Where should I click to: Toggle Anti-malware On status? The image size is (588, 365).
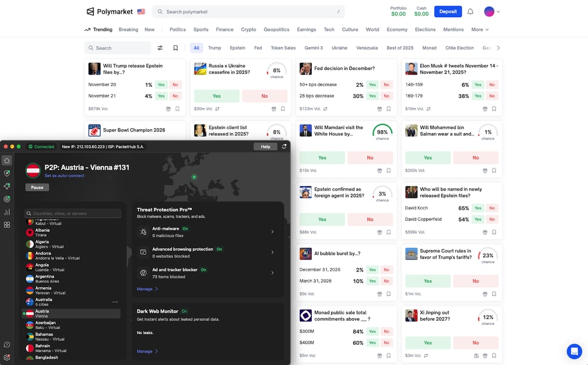coord(185,228)
